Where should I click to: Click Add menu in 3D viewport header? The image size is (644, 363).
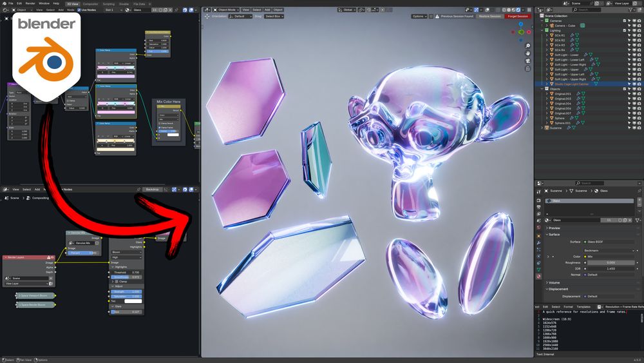pos(267,10)
